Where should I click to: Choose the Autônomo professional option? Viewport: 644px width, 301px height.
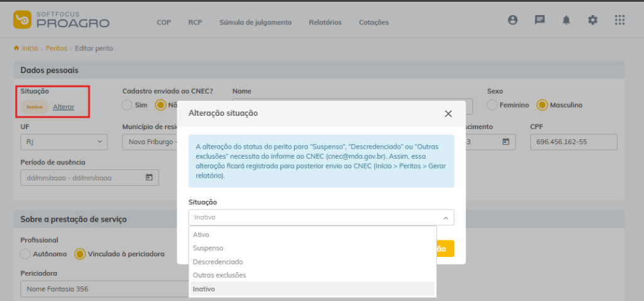(x=26, y=254)
